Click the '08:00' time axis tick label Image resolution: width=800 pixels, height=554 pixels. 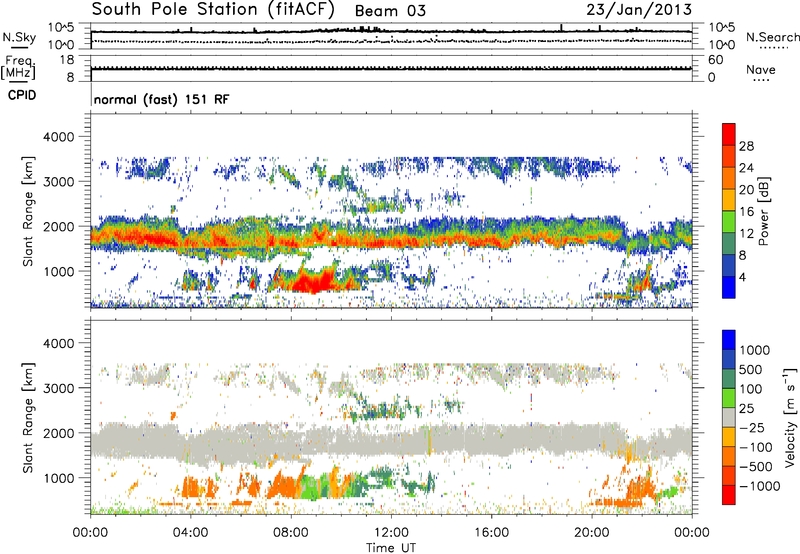(x=291, y=533)
